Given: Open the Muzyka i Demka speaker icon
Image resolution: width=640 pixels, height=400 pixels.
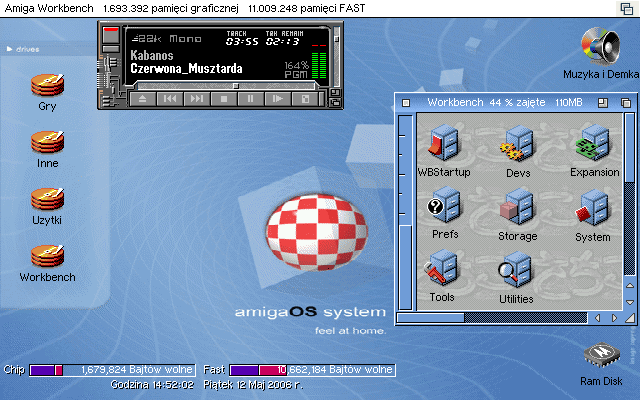Looking at the screenshot, I should (x=601, y=46).
